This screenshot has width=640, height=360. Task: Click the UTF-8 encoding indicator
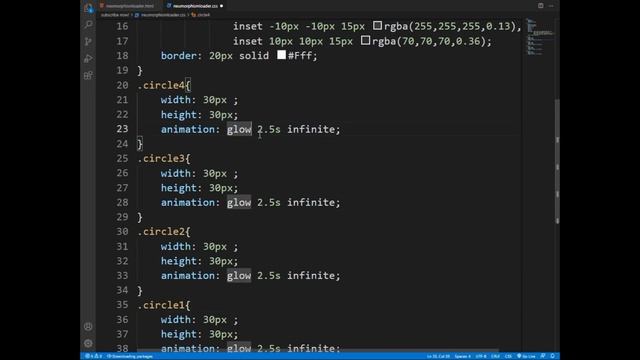pyautogui.click(x=481, y=356)
